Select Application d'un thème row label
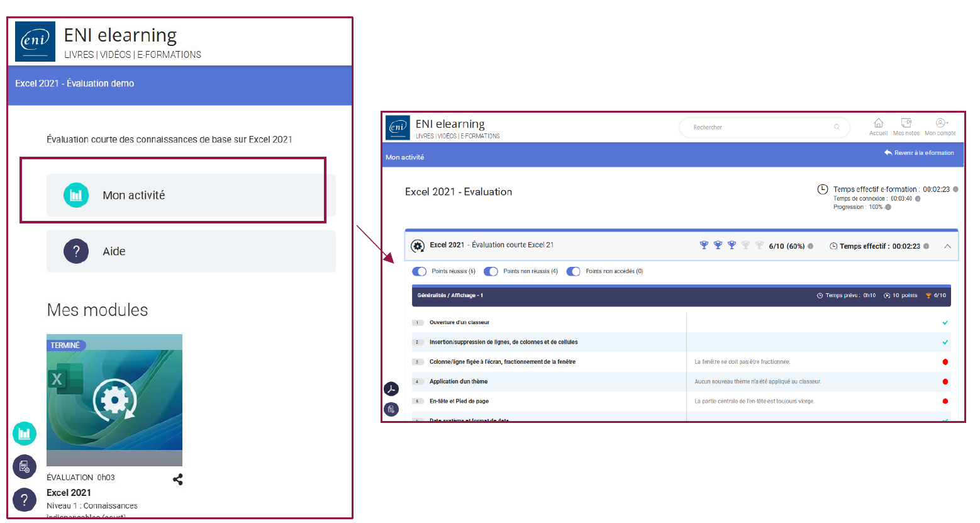Image resolution: width=980 pixels, height=523 pixels. tap(459, 381)
